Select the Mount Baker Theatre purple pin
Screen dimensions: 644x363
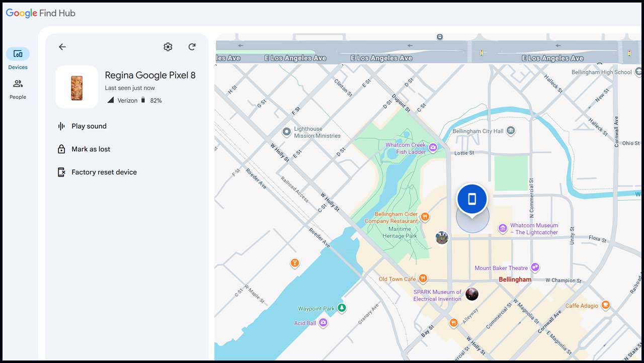tap(535, 267)
